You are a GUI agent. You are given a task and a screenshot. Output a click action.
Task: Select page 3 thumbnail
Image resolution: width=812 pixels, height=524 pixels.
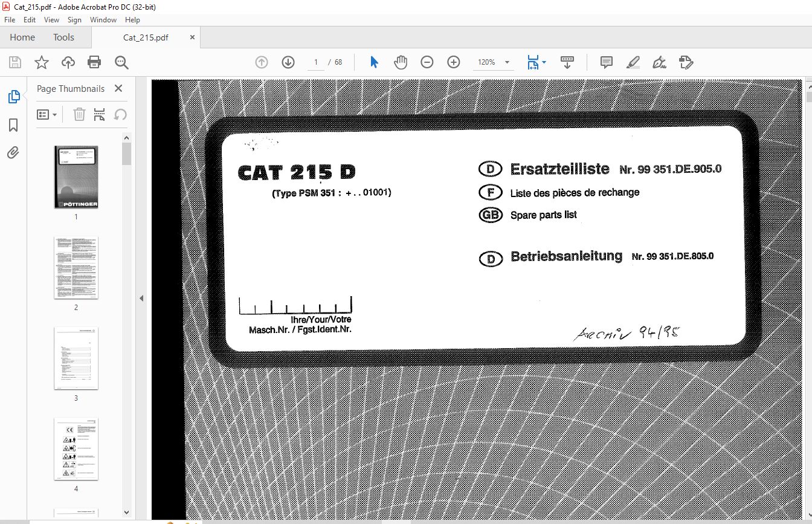point(76,358)
